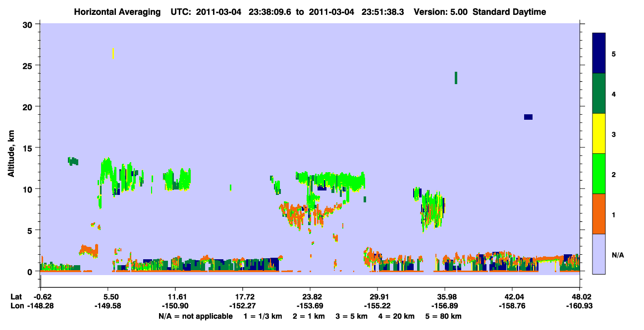Click the bright green colorbar segment labeled 2
Image resolution: width=644 pixels, height=330 pixels.
point(599,174)
